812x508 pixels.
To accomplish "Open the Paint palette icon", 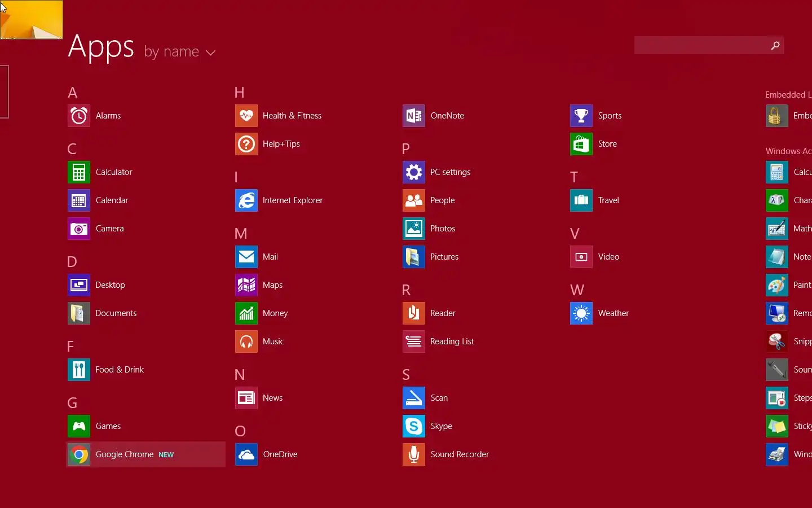I will pyautogui.click(x=777, y=285).
